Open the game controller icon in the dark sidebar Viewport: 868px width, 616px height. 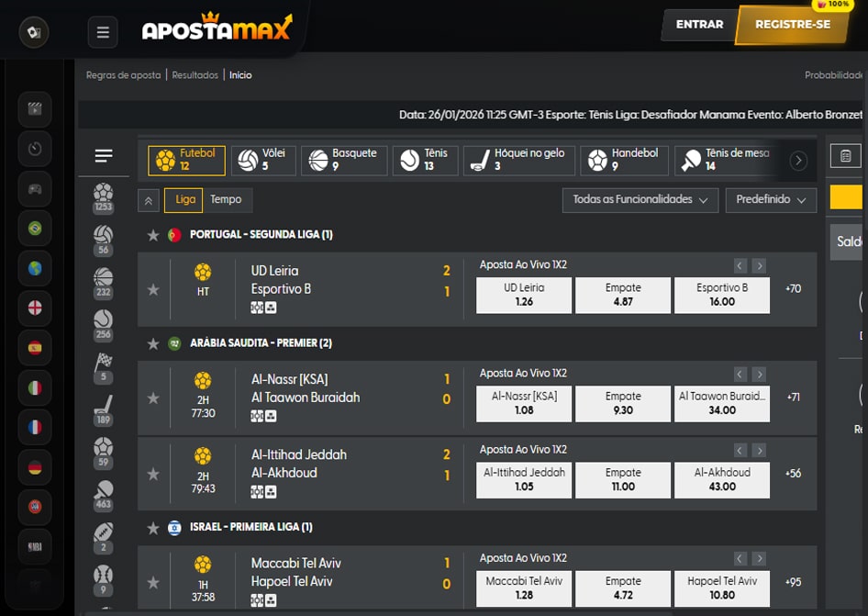click(x=35, y=188)
